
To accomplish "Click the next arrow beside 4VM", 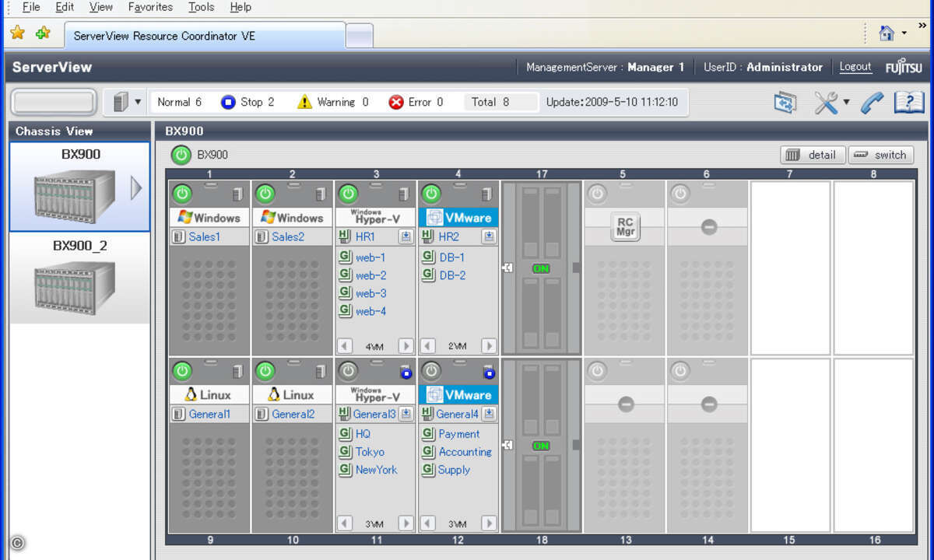I will click(406, 346).
